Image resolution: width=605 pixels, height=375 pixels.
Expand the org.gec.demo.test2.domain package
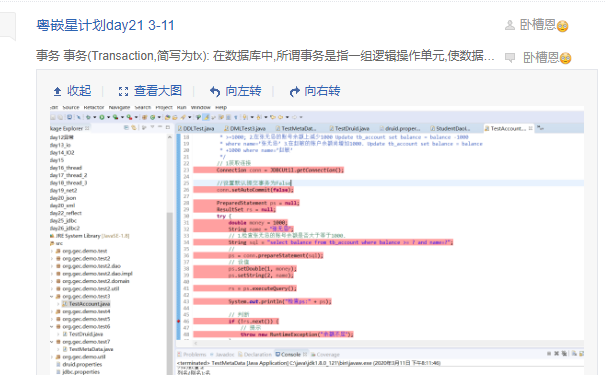[52, 281]
